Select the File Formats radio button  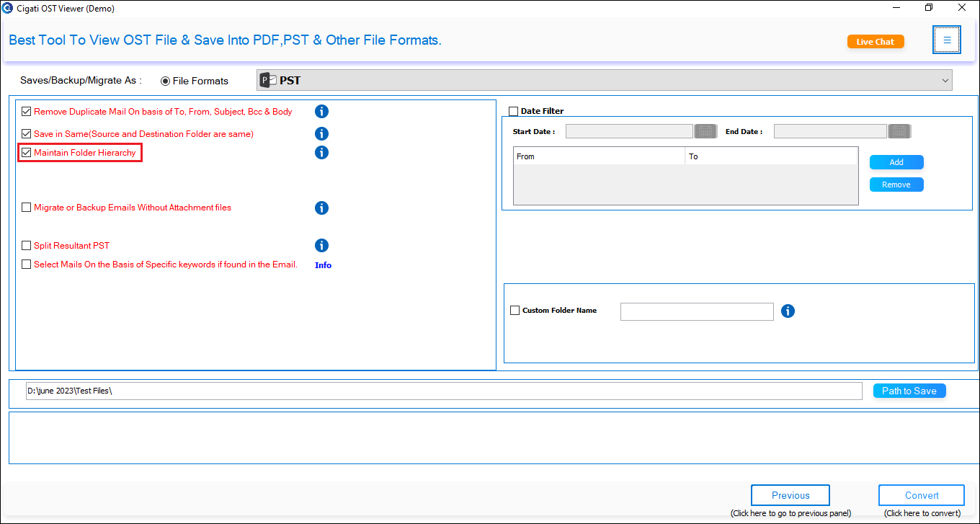[x=166, y=81]
